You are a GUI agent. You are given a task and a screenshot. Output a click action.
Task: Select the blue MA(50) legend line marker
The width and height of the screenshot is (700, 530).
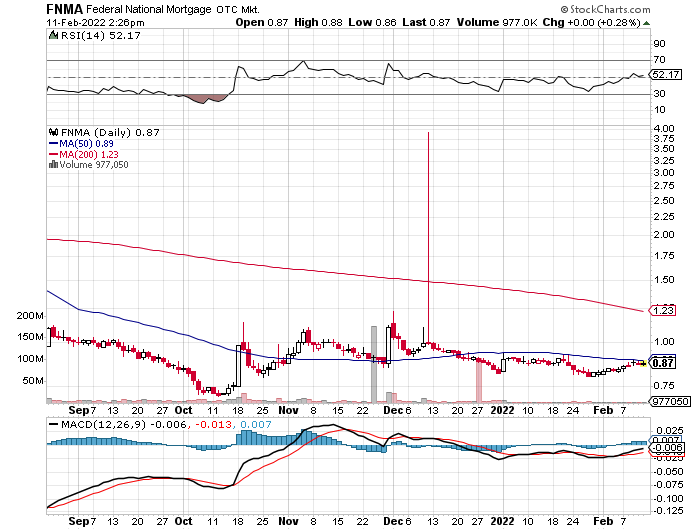[x=53, y=144]
